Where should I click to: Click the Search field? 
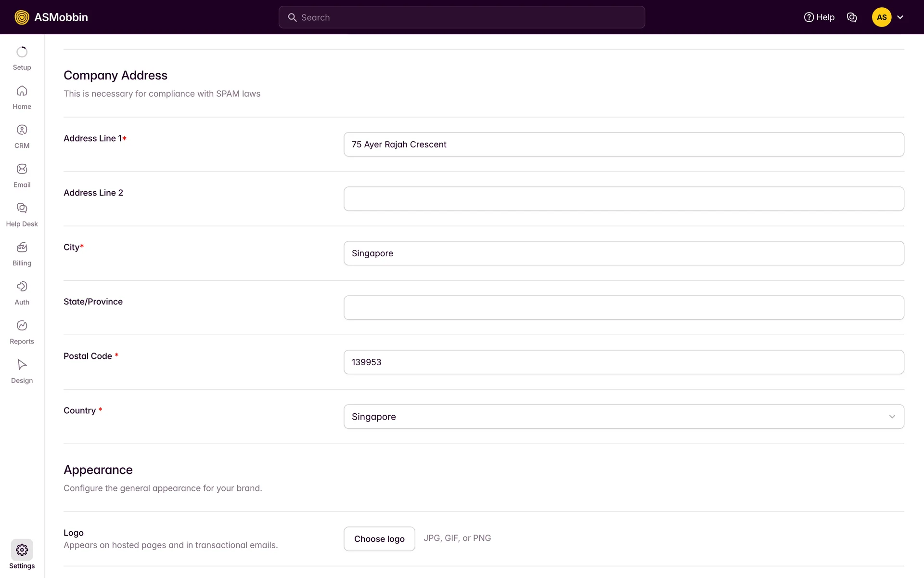coord(462,17)
